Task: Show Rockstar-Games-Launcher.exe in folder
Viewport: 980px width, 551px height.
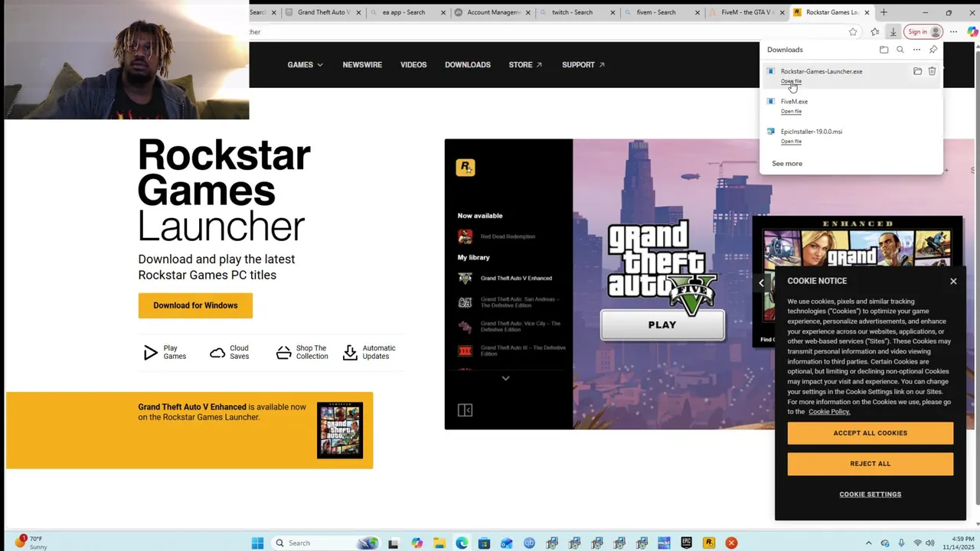Action: pos(917,71)
